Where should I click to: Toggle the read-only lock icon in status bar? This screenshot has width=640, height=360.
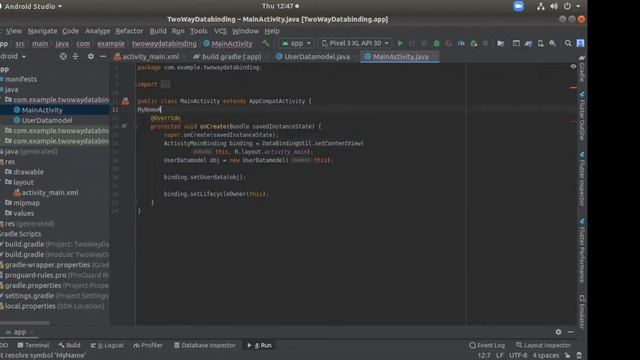(567, 356)
